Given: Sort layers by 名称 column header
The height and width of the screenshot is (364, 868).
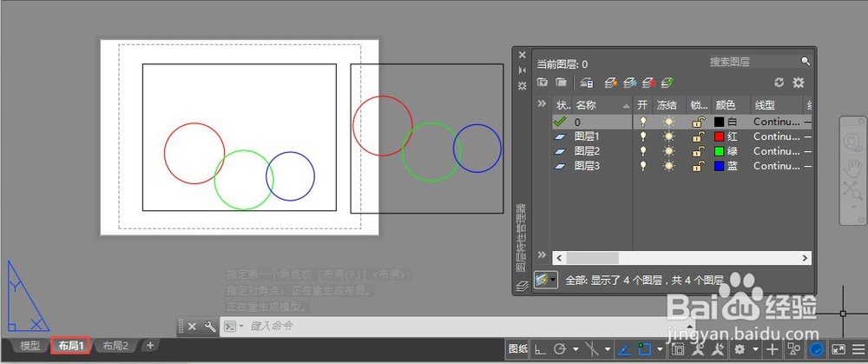Looking at the screenshot, I should (x=602, y=105).
